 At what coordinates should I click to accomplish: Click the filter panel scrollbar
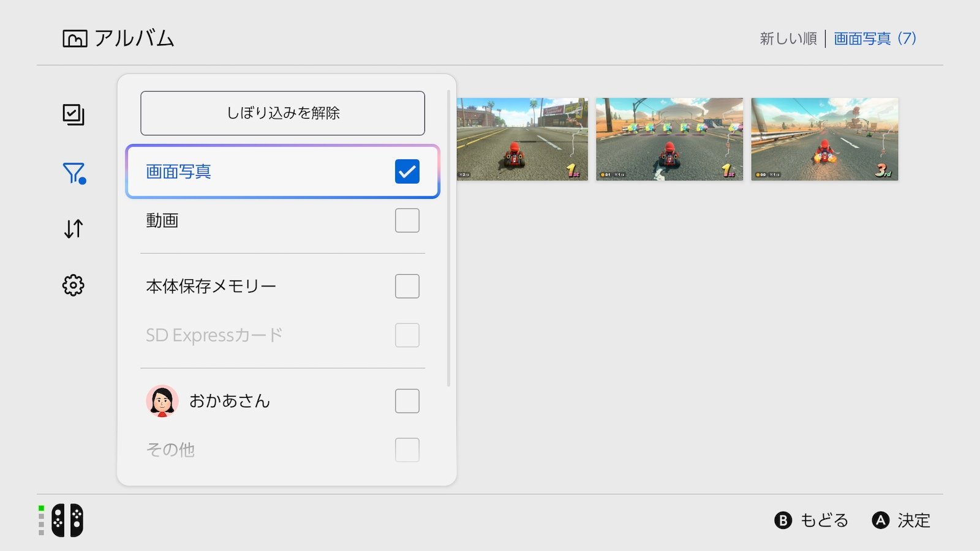tap(449, 238)
